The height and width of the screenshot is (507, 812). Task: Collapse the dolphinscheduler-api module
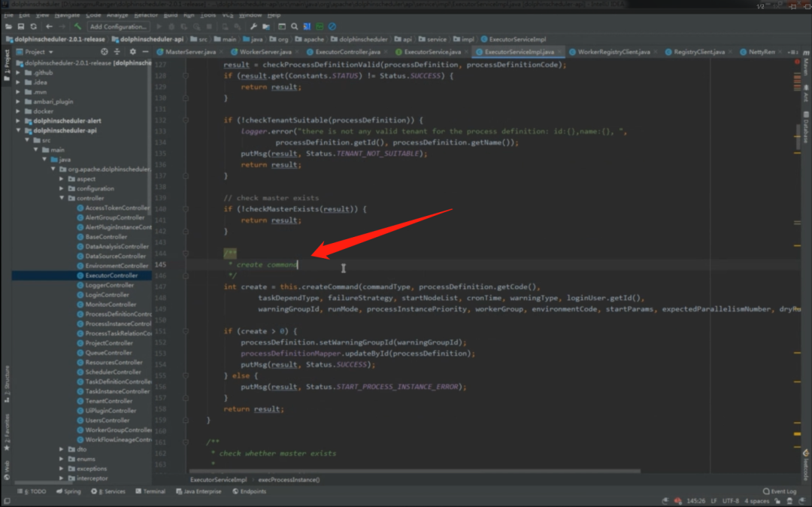point(18,130)
